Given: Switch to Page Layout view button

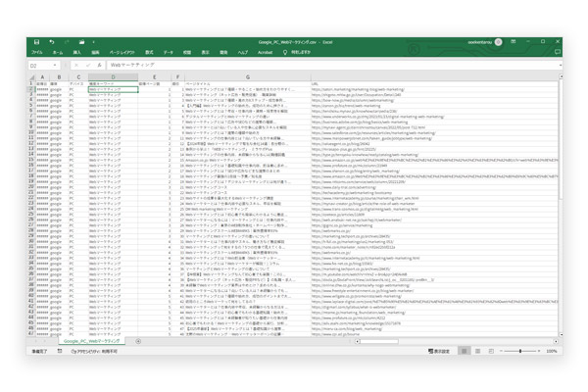Looking at the screenshot, I should click(x=478, y=351).
